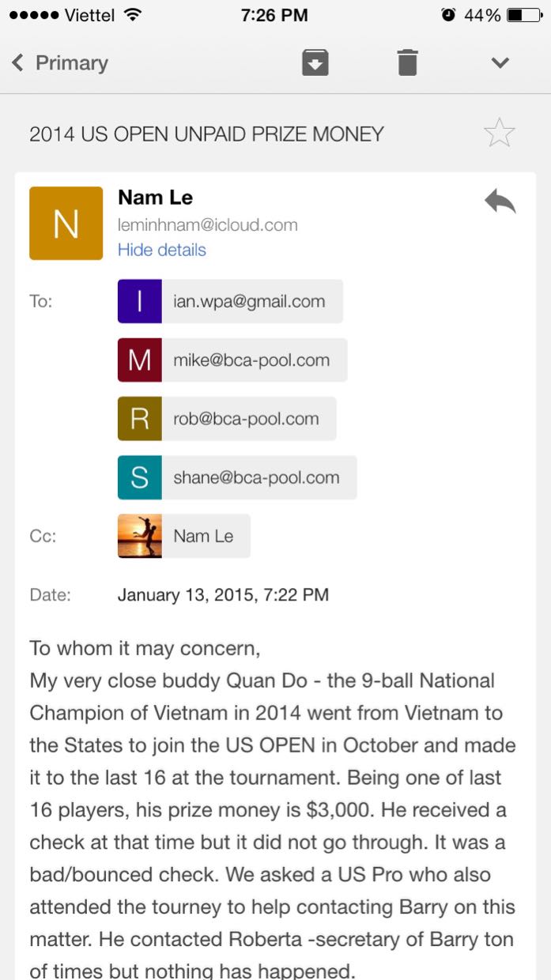The image size is (551, 980).
Task: Select the rob@bca-pool.com recipient chip
Action: pyautogui.click(x=246, y=419)
